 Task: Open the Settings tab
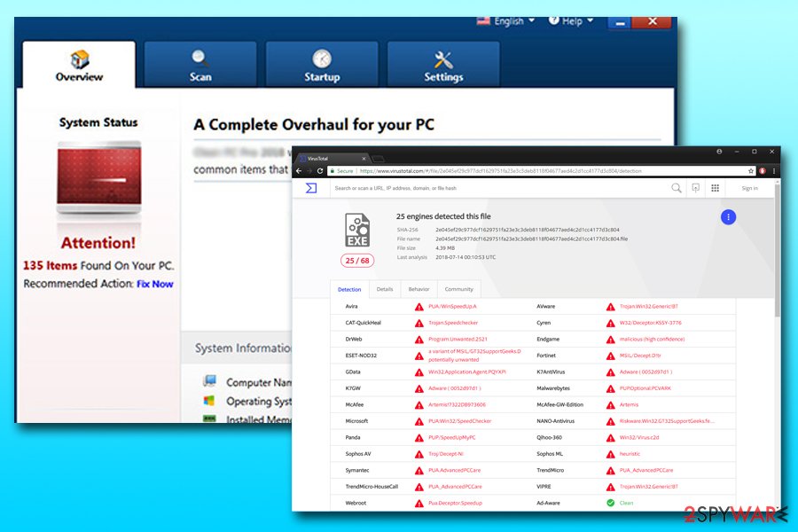point(443,65)
